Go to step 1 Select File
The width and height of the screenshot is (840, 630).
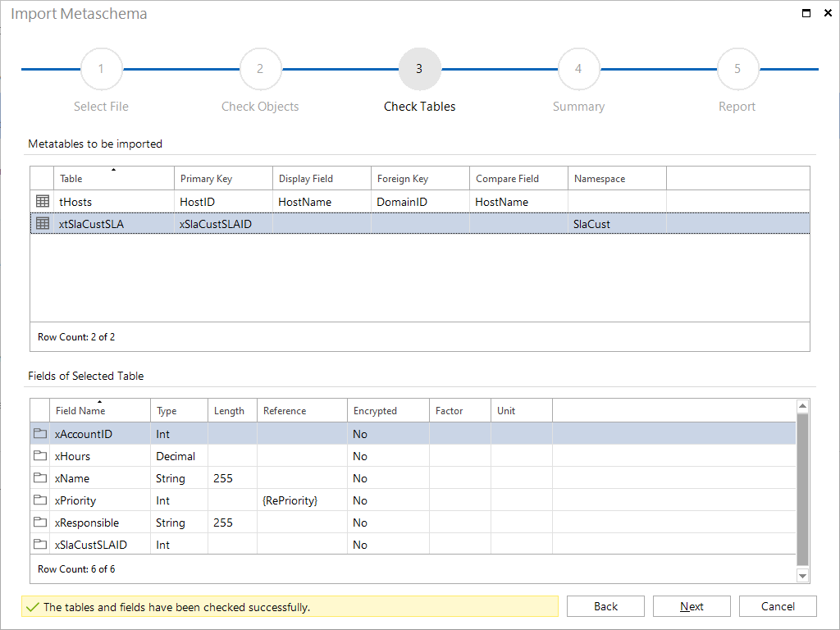[101, 69]
